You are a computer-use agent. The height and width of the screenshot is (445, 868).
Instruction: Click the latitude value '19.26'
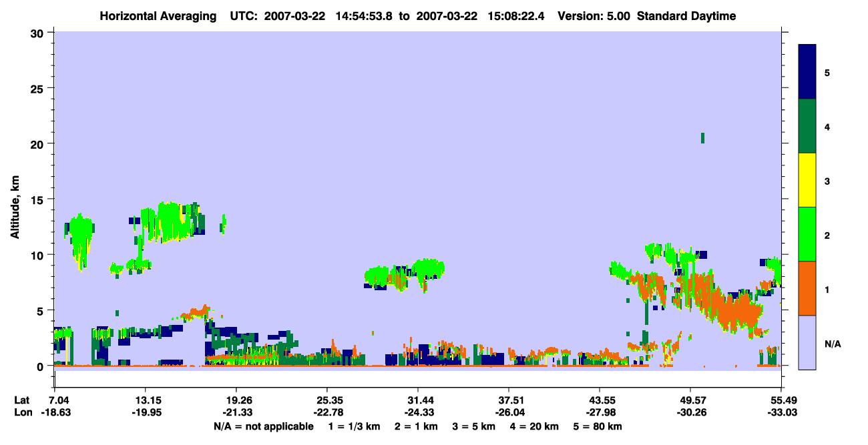236,400
